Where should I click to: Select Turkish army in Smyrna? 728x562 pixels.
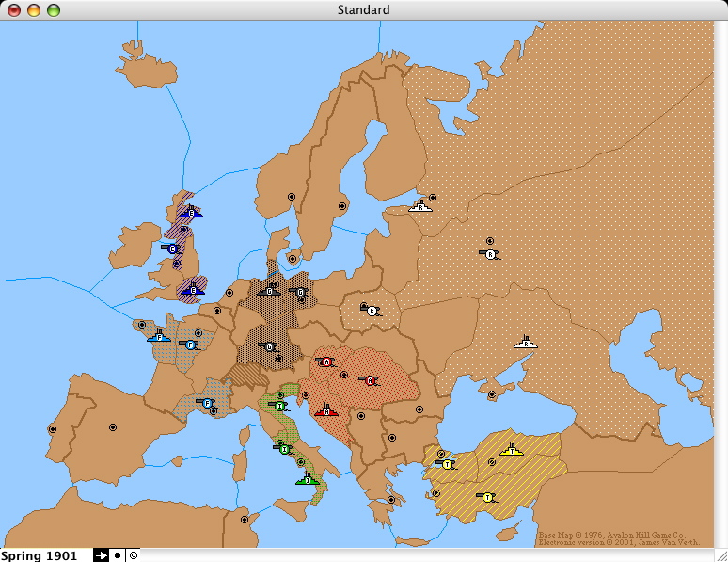point(486,497)
